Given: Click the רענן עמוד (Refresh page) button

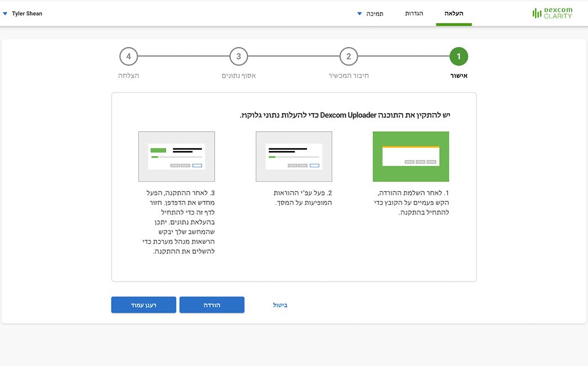Looking at the screenshot, I should tap(144, 305).
